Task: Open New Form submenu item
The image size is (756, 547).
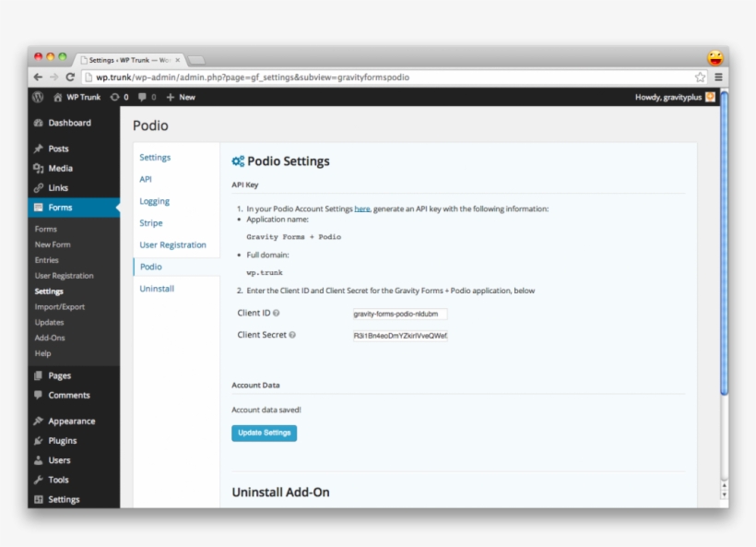Action: tap(53, 244)
